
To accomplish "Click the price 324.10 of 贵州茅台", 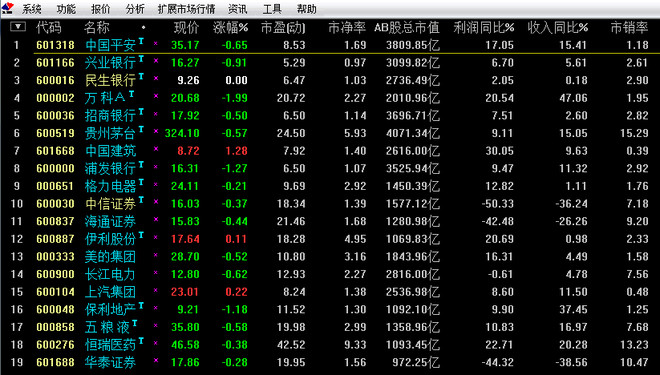I will 182,133.
